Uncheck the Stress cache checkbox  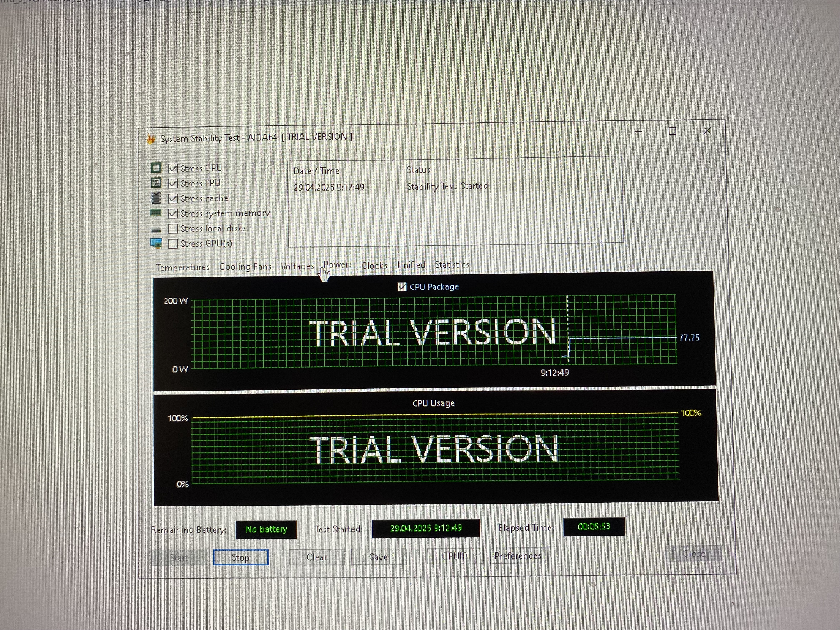click(x=173, y=198)
